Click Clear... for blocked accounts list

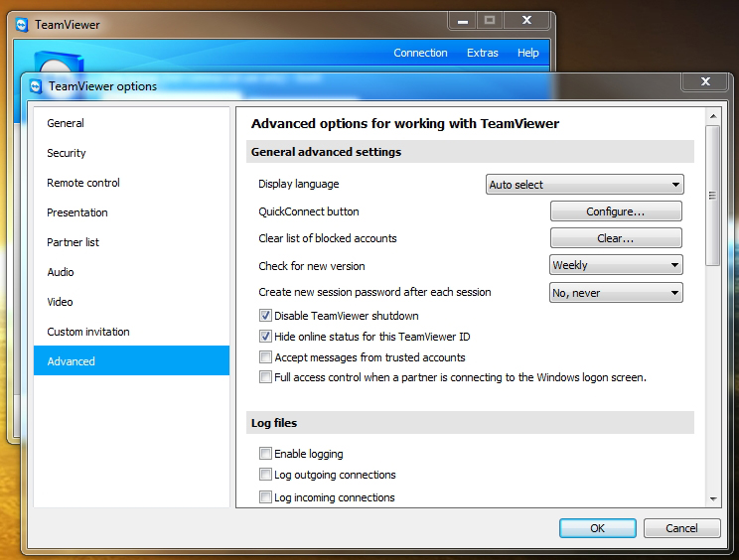(x=616, y=238)
